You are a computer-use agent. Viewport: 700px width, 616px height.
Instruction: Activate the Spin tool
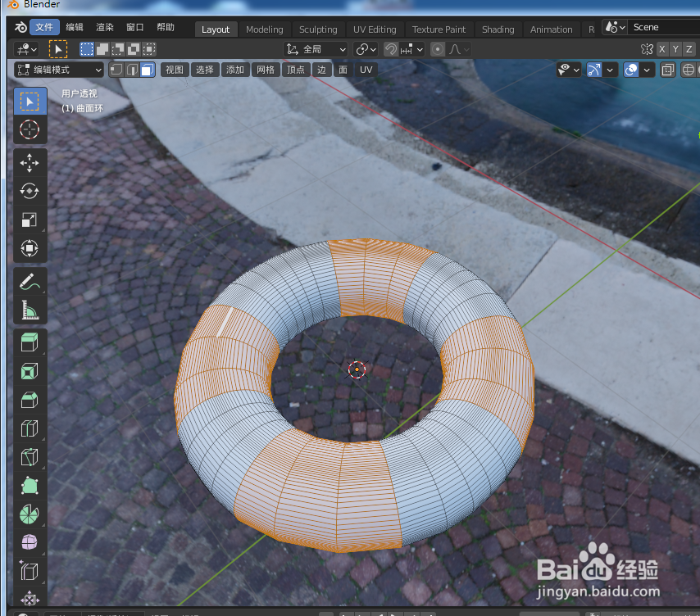click(x=30, y=514)
